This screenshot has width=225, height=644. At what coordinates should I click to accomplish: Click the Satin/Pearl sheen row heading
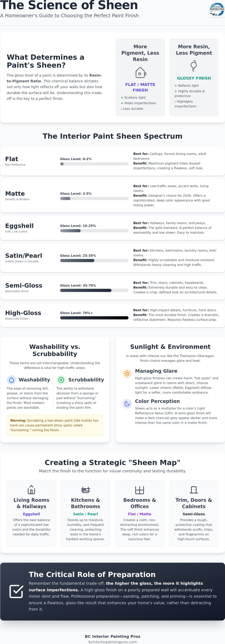coord(24,256)
